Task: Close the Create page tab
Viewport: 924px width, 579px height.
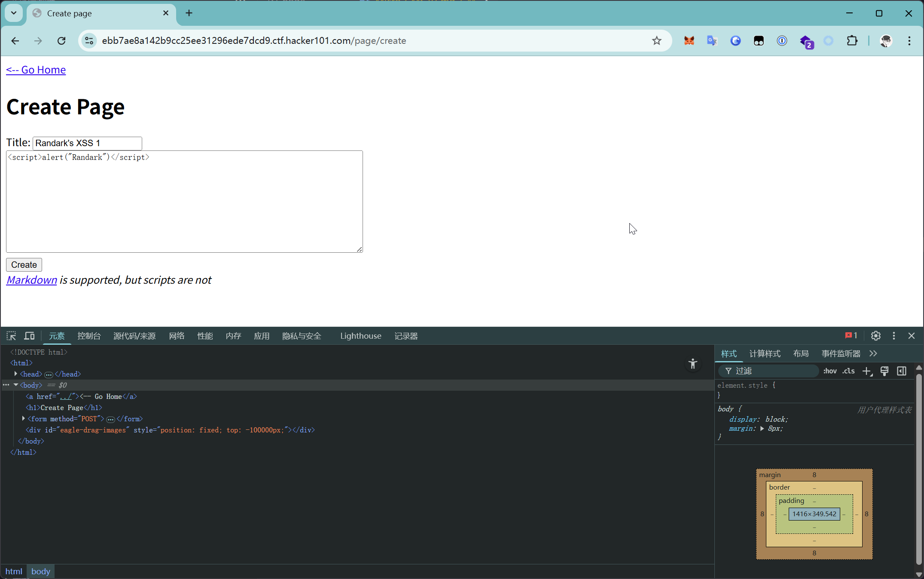Action: 166,13
